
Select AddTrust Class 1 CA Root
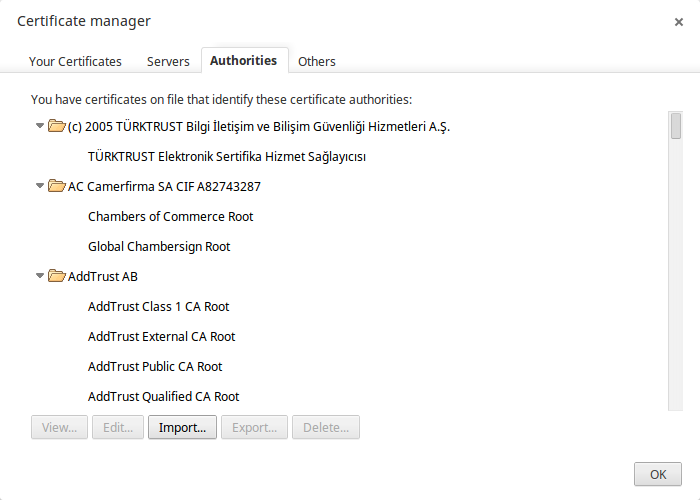click(158, 307)
